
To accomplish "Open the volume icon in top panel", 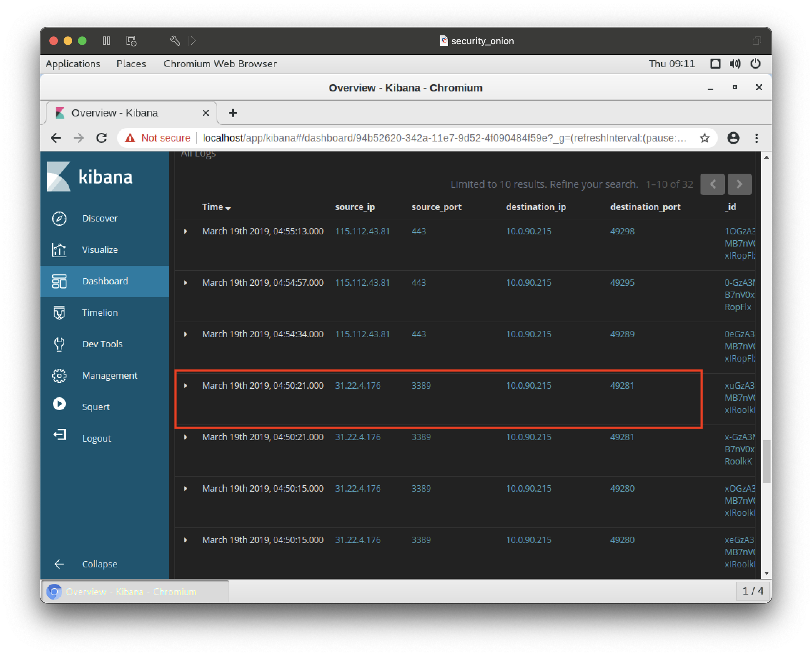I will (735, 64).
